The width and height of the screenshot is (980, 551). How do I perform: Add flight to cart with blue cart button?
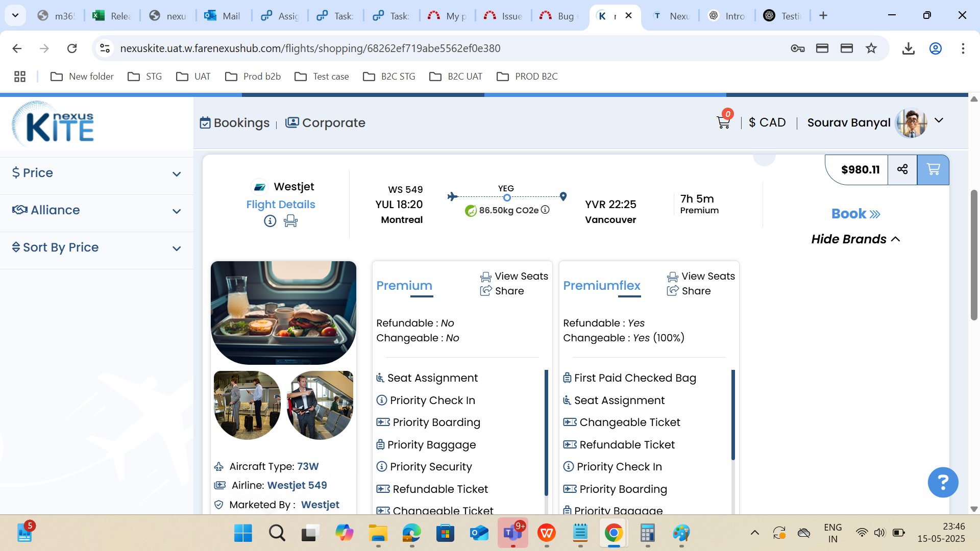point(933,169)
